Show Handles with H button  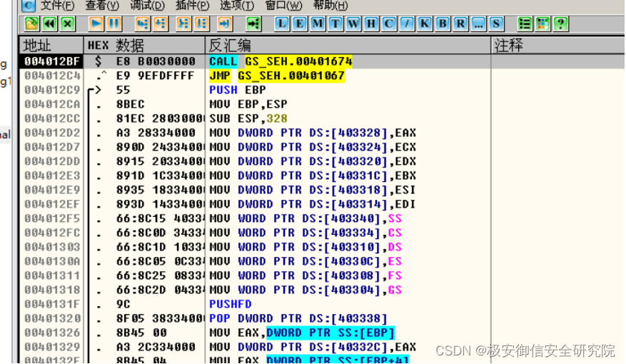pyautogui.click(x=371, y=24)
